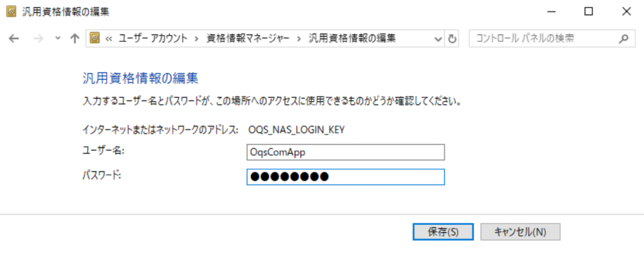This screenshot has height=260, width=644.
Task: Click the window title bar icon
Action: tap(11, 11)
